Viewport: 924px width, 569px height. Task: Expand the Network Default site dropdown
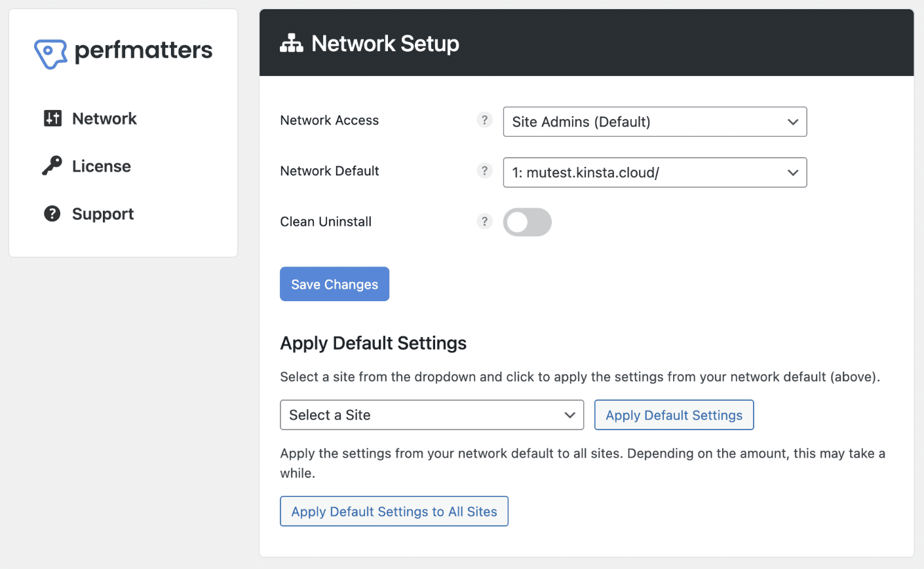coord(654,173)
